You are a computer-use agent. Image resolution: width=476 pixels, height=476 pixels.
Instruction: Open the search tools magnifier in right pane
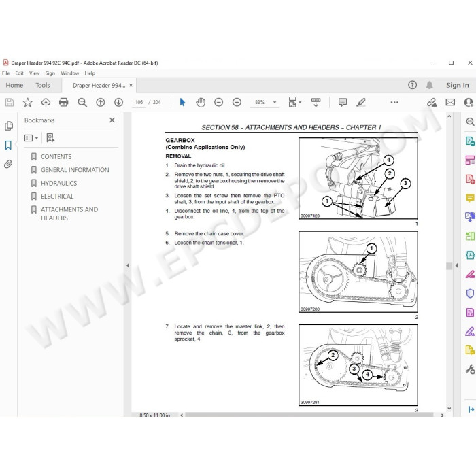pos(470,122)
